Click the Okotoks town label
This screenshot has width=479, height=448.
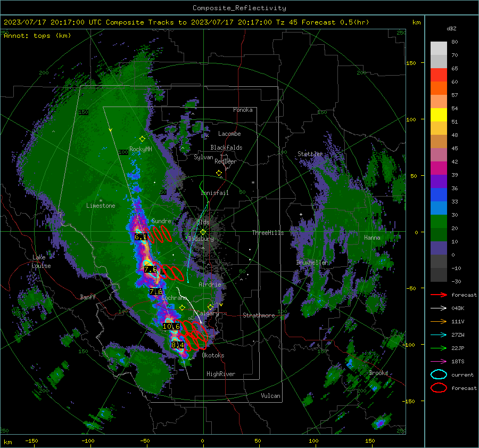point(213,355)
